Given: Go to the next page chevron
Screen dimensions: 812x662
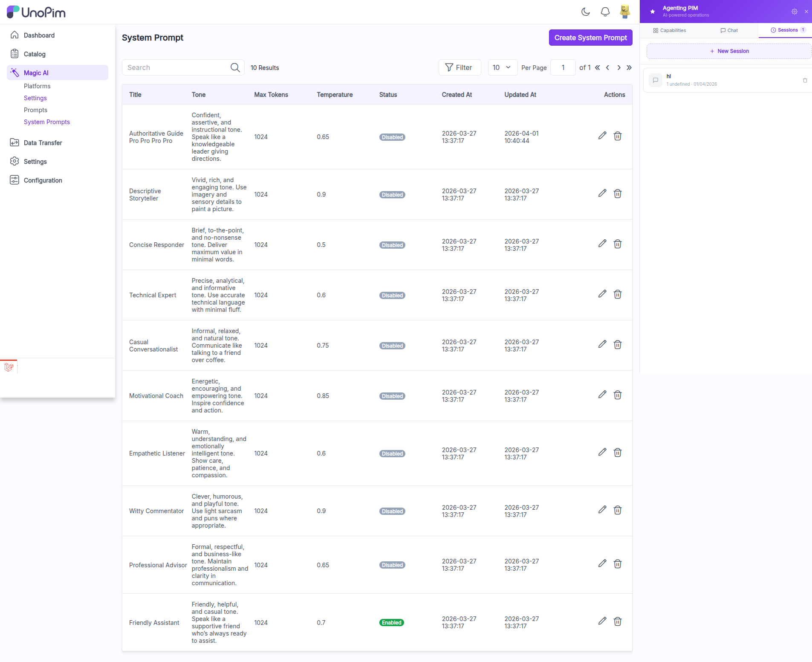Looking at the screenshot, I should (618, 67).
